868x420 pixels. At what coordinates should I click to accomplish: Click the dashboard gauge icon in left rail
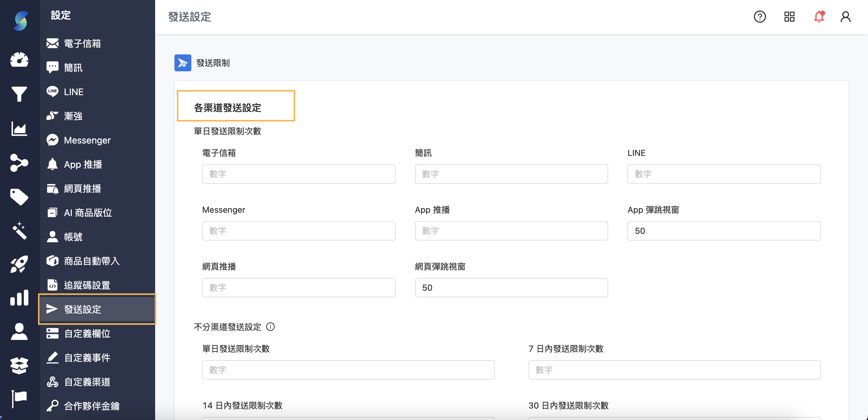tap(19, 60)
